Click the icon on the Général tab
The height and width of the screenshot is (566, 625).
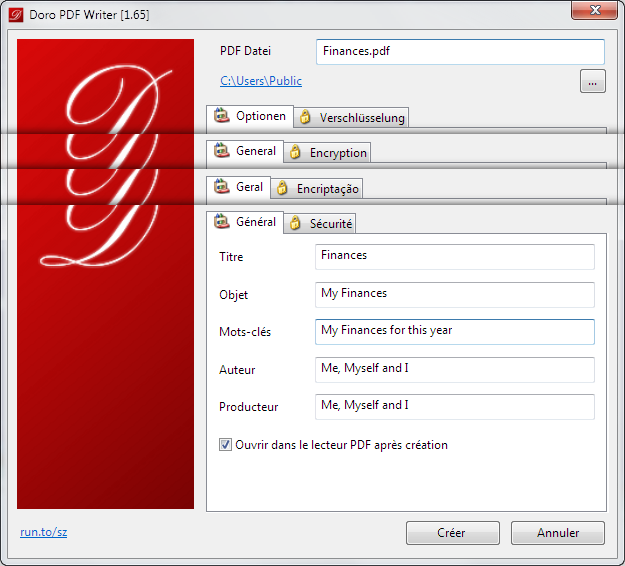[x=222, y=221]
